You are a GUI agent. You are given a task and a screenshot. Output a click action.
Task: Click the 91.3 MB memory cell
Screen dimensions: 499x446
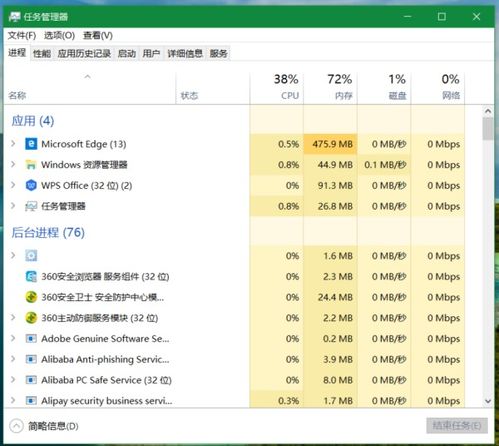tap(330, 185)
